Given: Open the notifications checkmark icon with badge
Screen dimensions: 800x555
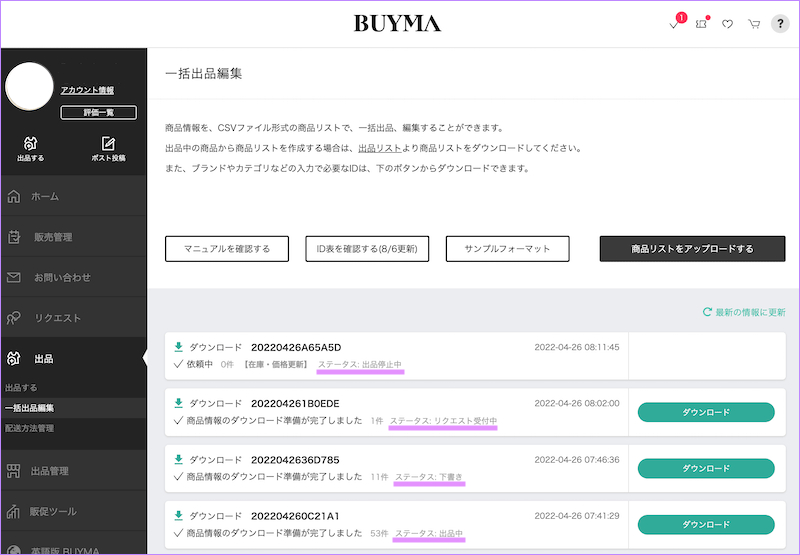Looking at the screenshot, I should 675,24.
